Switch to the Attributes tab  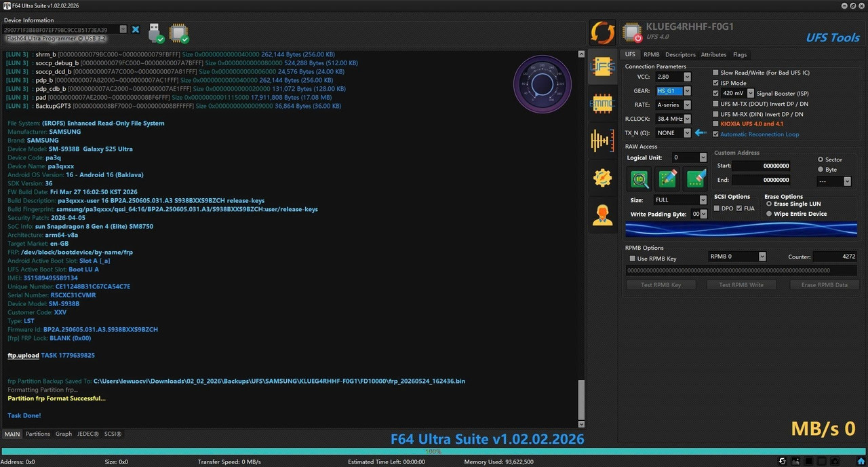tap(713, 54)
